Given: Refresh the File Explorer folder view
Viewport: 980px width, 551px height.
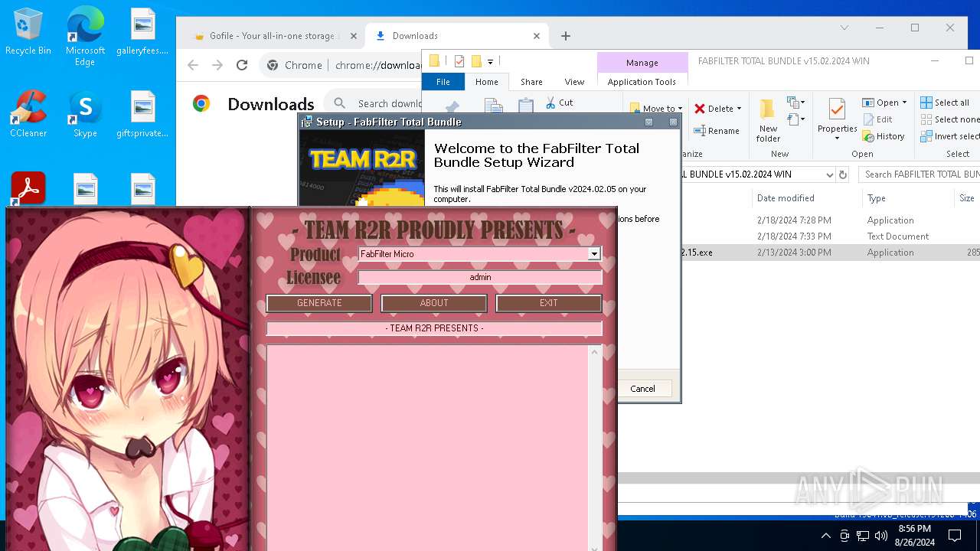Looking at the screenshot, I should click(x=843, y=174).
